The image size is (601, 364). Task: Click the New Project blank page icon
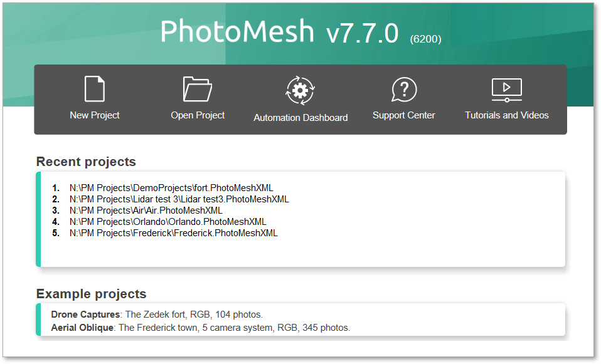click(94, 89)
